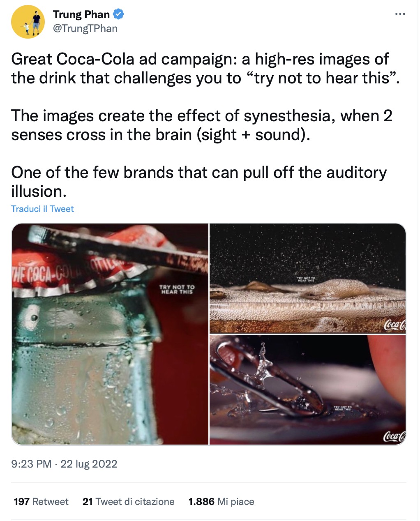Viewport: 420px width, 521px height.
Task: Show who liked via 1.886 Mi piace
Action: [x=221, y=502]
